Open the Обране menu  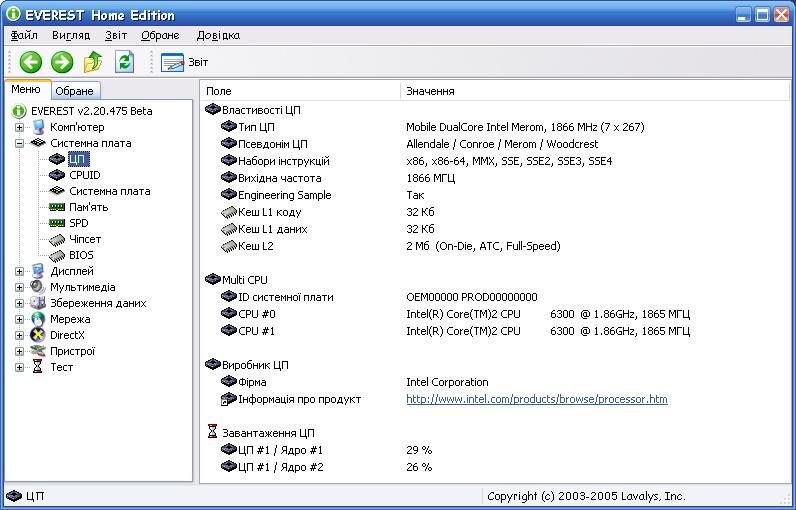[x=160, y=36]
